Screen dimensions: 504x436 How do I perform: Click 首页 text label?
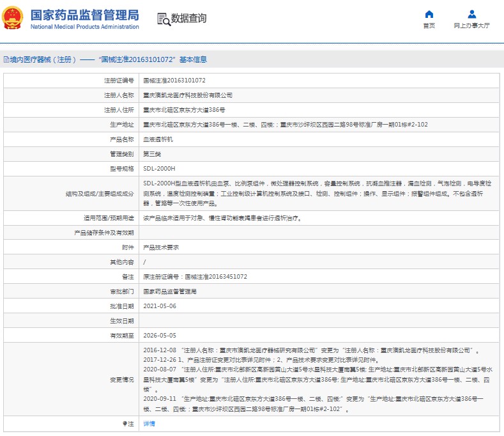(429, 26)
